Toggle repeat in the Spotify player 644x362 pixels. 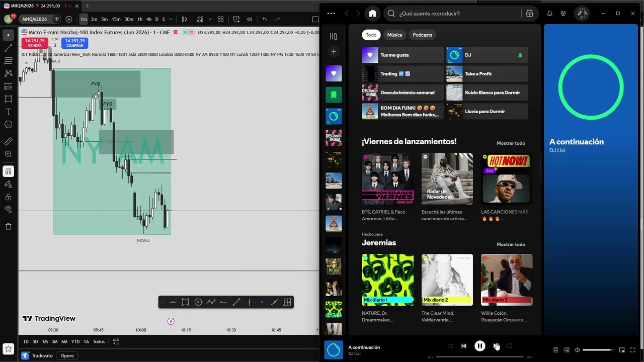point(509,346)
